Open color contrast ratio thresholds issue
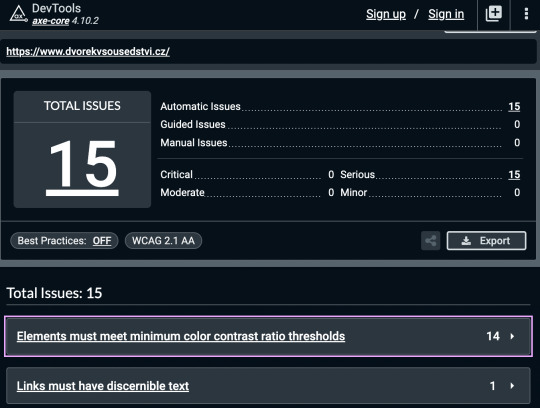Viewport: 540px width, 408px height. [181, 336]
